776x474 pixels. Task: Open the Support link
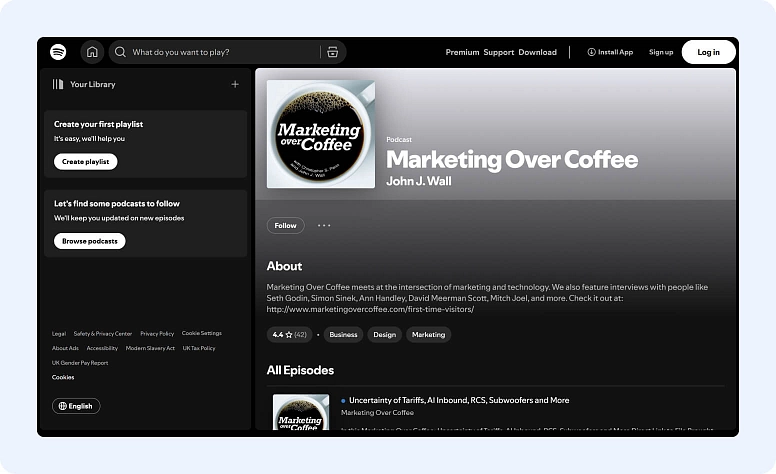point(499,52)
